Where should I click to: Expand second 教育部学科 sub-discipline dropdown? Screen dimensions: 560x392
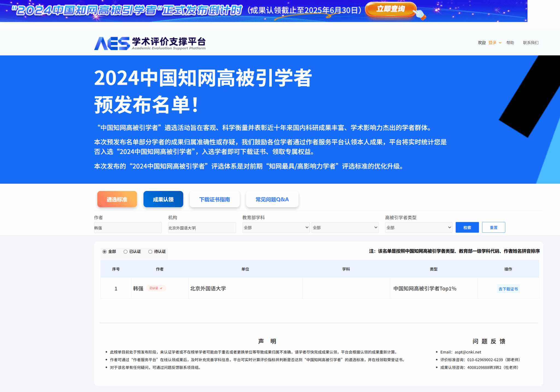coord(345,228)
